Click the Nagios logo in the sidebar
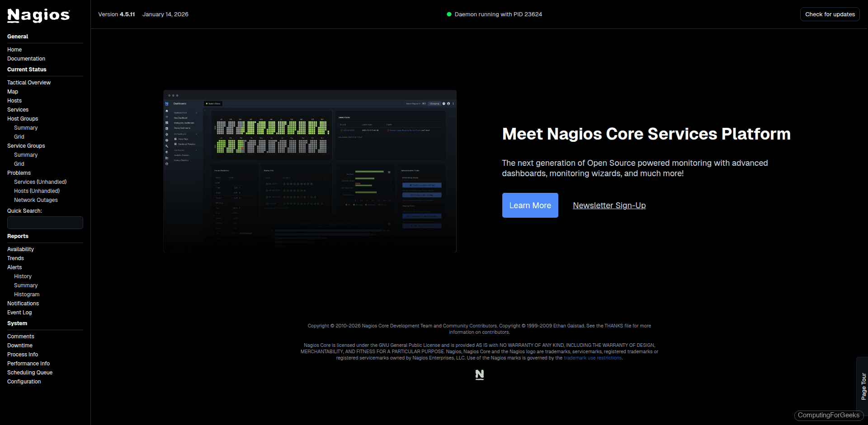 click(38, 15)
